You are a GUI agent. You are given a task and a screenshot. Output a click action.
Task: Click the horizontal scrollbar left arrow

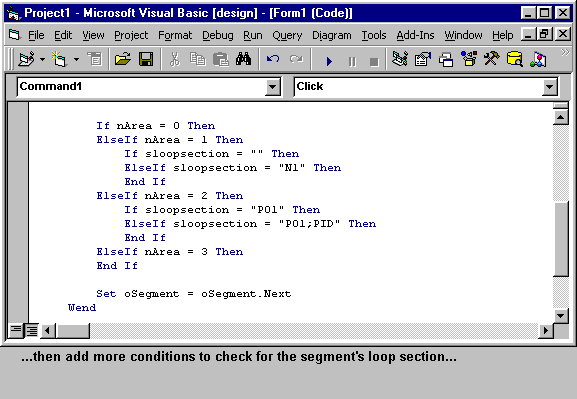click(47, 331)
